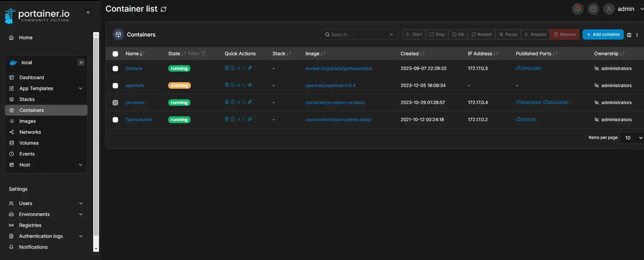Open inspect icon for TasmoAdmin container

[x=232, y=119]
